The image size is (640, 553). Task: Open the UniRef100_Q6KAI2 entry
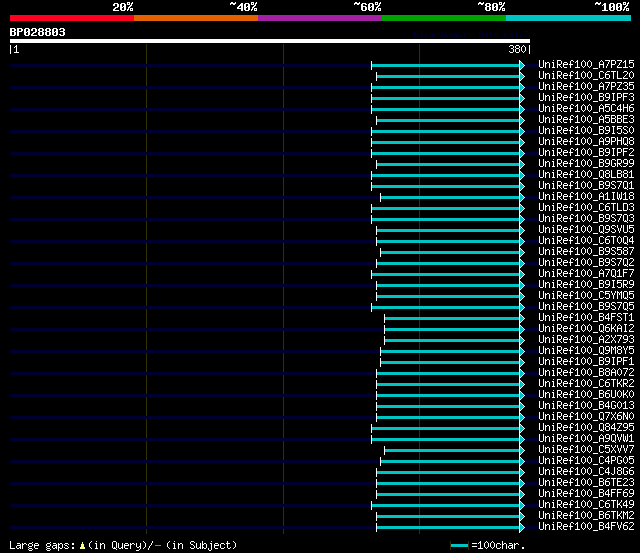pos(586,329)
